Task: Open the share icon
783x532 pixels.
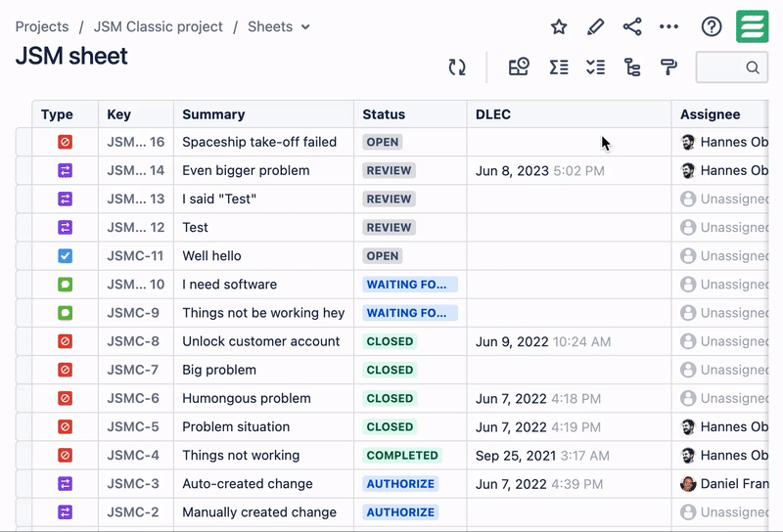Action: [x=632, y=27]
